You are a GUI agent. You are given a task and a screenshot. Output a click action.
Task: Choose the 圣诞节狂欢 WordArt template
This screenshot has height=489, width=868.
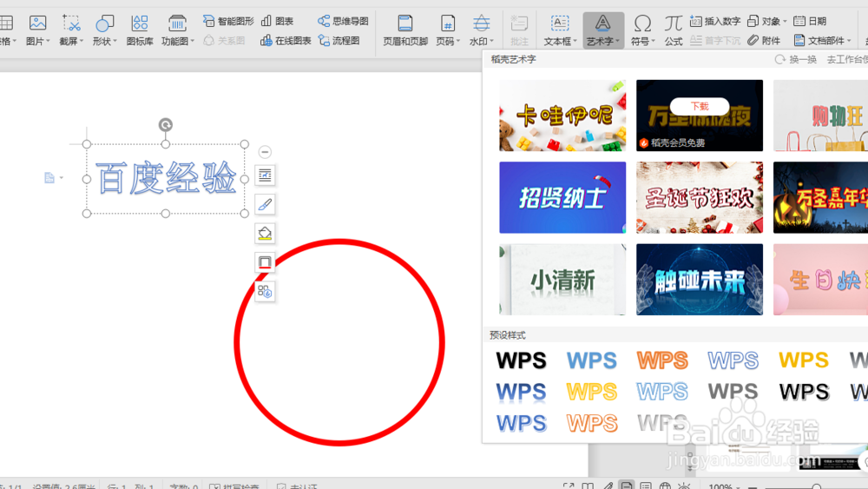coord(700,197)
